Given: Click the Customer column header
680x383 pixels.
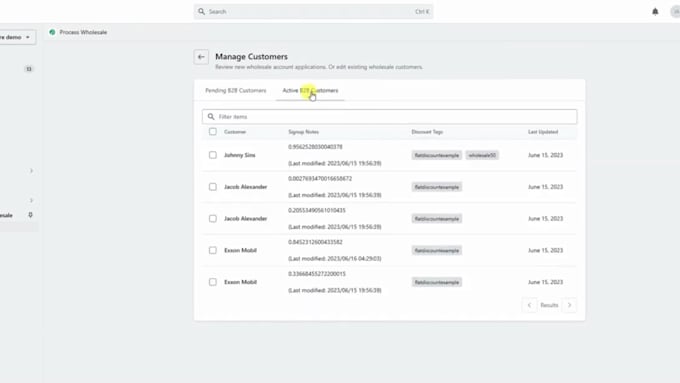Looking at the screenshot, I should coord(235,132).
